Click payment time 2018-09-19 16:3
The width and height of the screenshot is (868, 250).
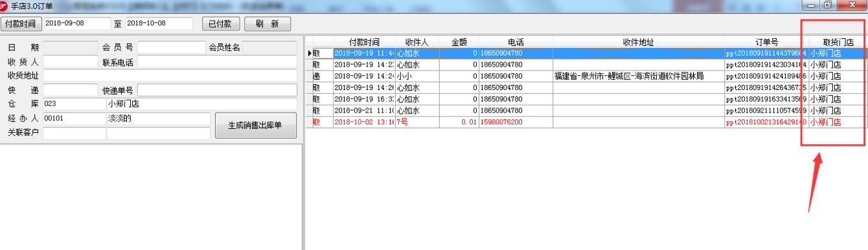364,99
